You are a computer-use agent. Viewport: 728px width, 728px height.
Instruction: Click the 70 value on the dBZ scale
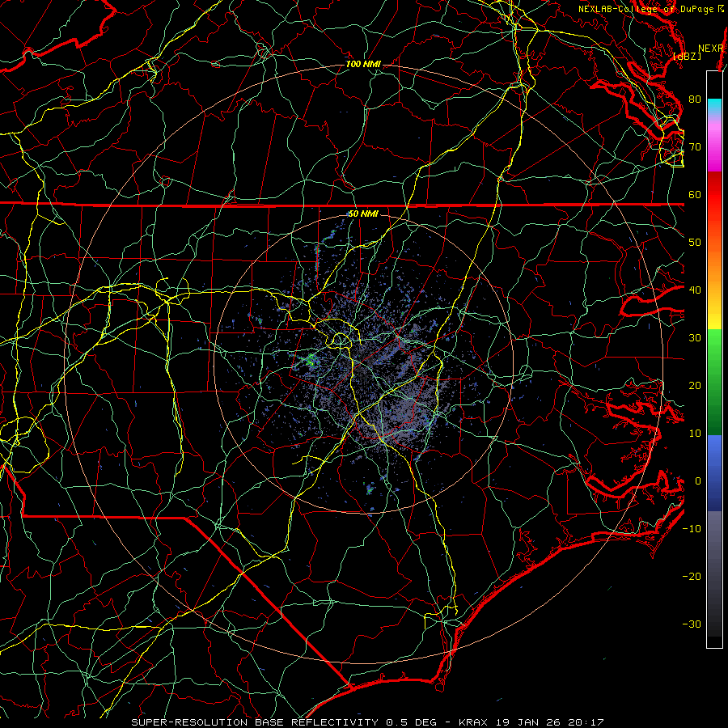tap(695, 147)
